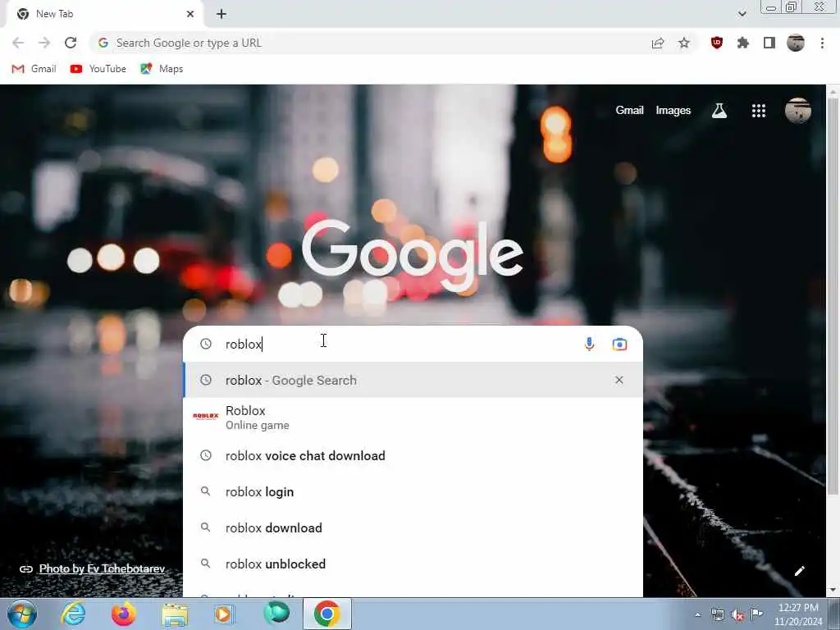Open the uBlock Origin extension icon
Image resolution: width=840 pixels, height=630 pixels.
pyautogui.click(x=716, y=43)
